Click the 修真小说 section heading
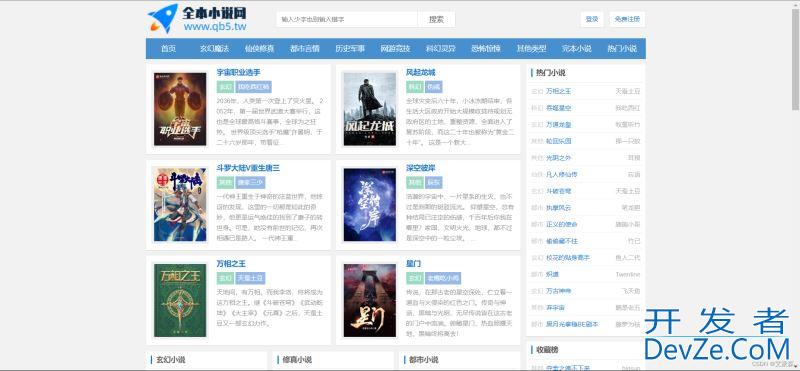 tap(297, 360)
